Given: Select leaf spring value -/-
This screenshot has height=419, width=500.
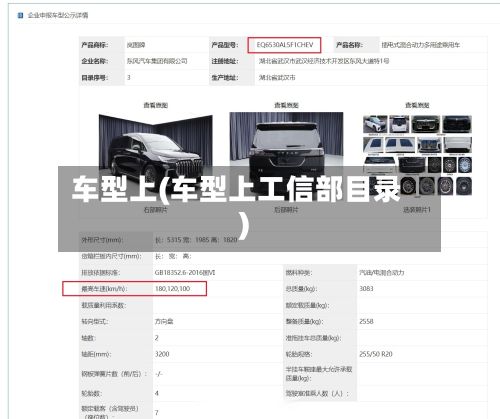Looking at the screenshot, I should 159,374.
